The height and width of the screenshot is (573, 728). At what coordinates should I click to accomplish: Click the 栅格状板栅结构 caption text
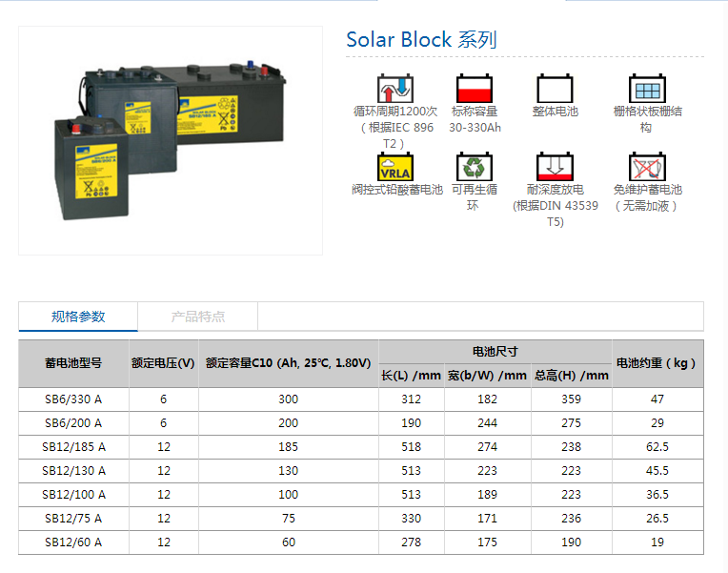pos(647,119)
